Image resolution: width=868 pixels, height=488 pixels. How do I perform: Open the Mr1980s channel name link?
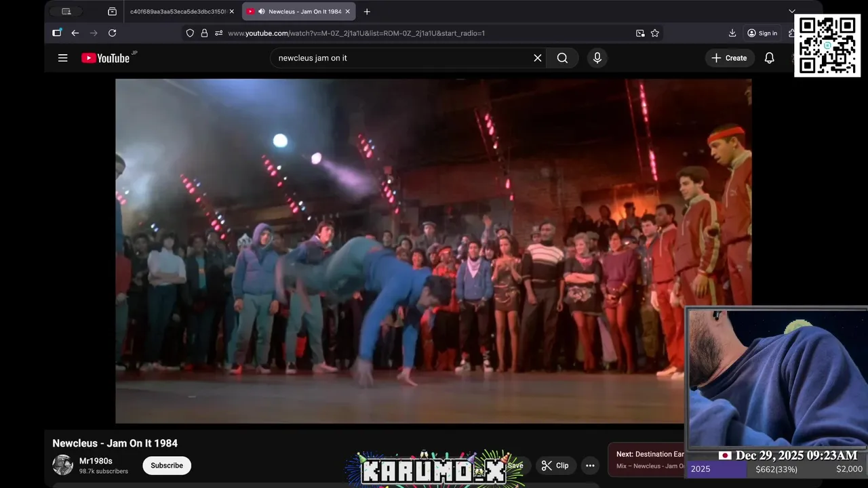pyautogui.click(x=96, y=461)
